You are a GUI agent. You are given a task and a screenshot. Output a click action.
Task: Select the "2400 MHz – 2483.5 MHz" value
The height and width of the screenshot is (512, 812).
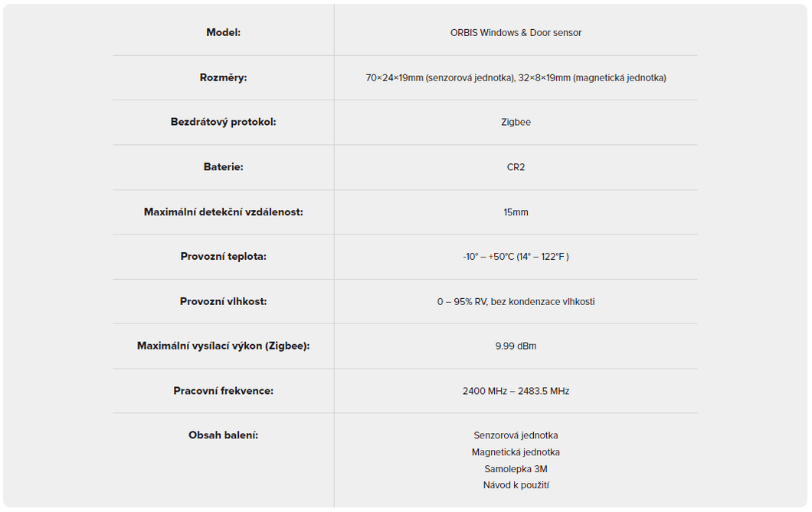(516, 391)
